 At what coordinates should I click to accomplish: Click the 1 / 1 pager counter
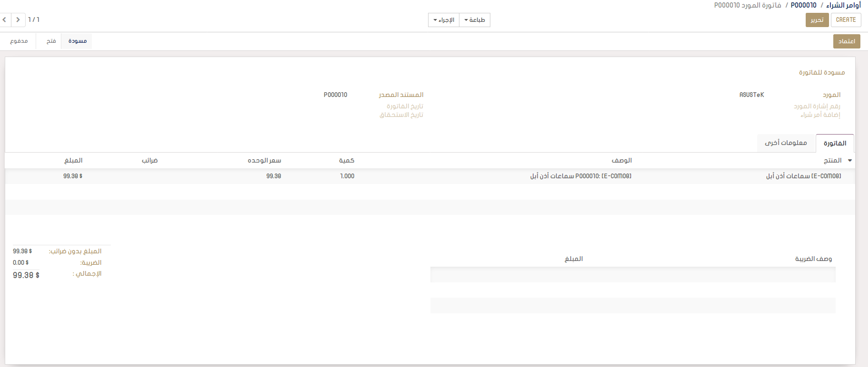tap(34, 20)
